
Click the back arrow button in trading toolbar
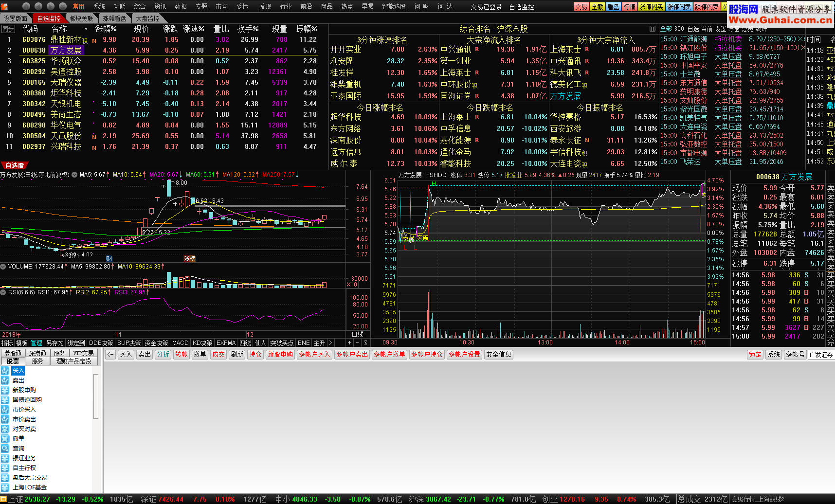pos(110,355)
